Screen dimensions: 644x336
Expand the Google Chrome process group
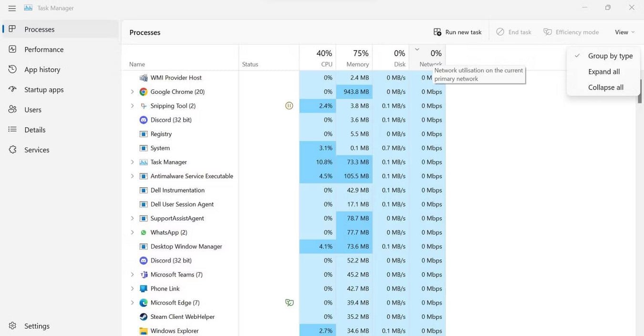coord(133,92)
